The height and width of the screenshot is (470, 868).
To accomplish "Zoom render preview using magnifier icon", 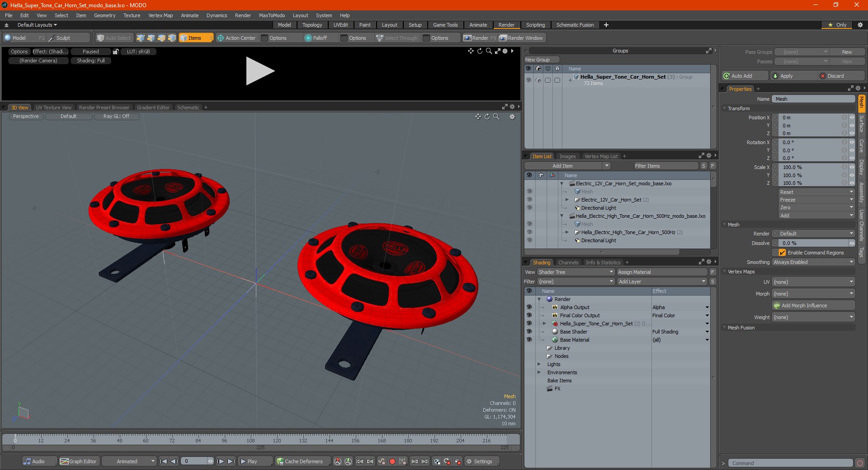I will [488, 51].
